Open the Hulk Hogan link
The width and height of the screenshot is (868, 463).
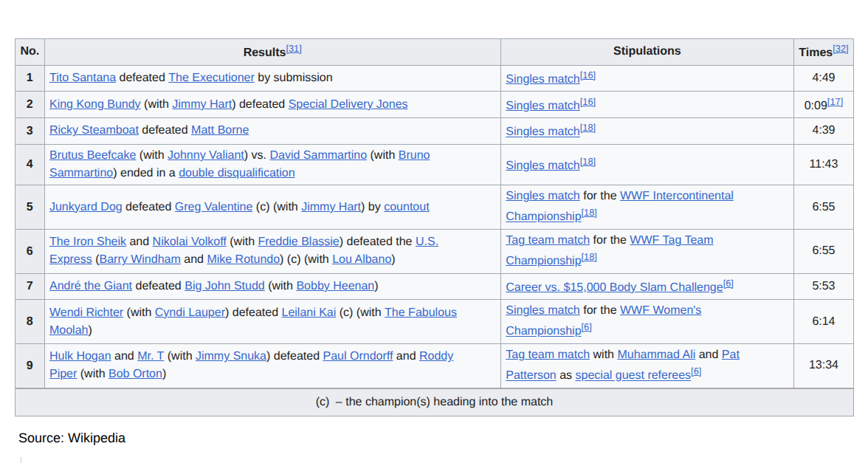(x=80, y=356)
